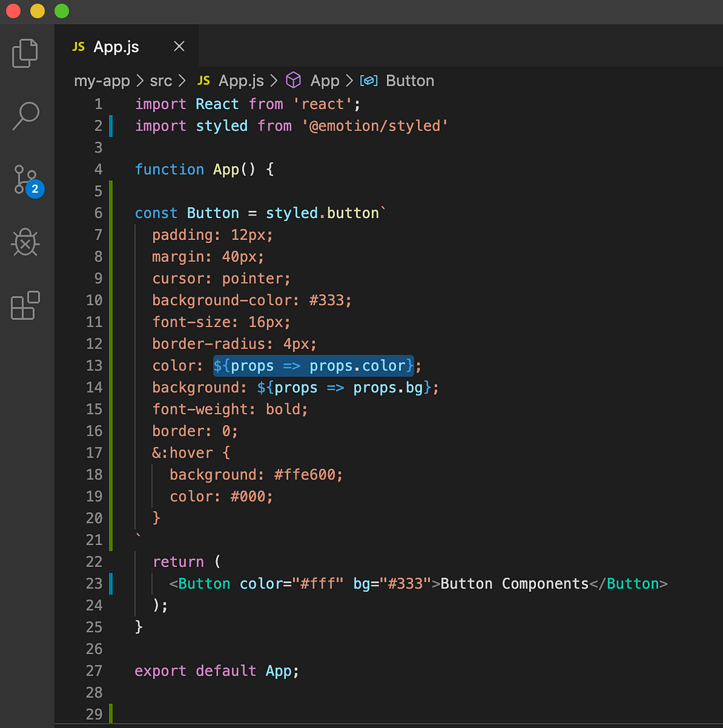Click 'return (' statement on line 22

coord(186,562)
